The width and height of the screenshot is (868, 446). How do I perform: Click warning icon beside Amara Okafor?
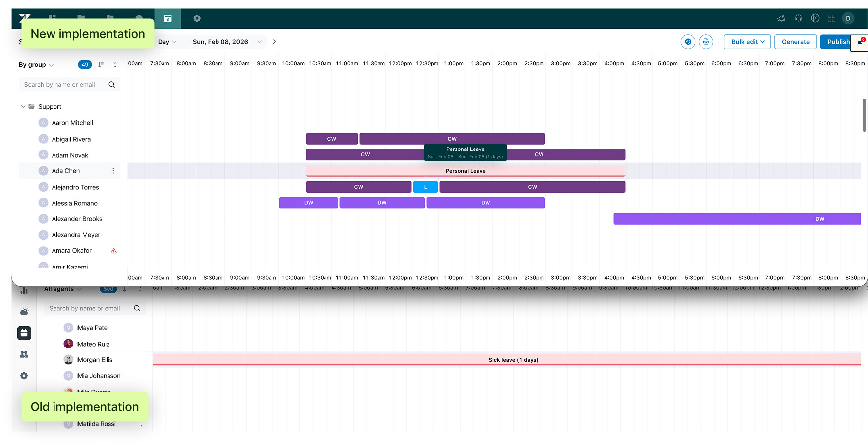pyautogui.click(x=114, y=251)
